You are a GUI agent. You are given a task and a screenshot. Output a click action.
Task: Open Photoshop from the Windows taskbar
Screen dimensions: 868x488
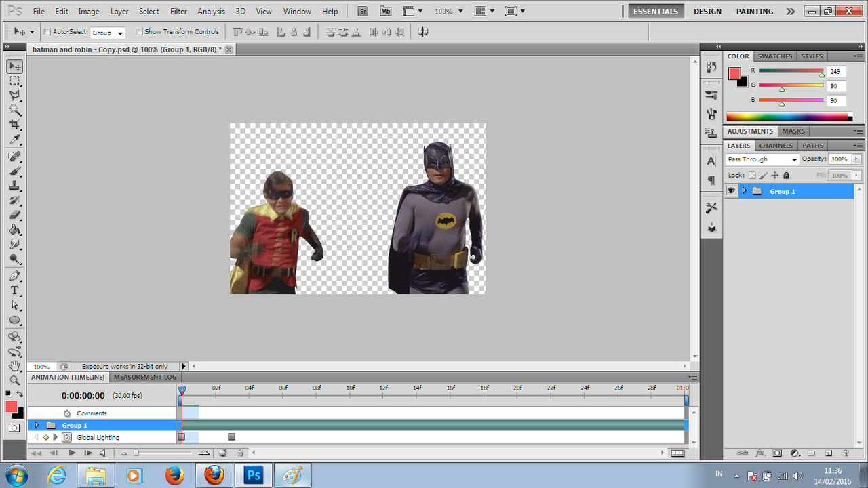point(254,475)
